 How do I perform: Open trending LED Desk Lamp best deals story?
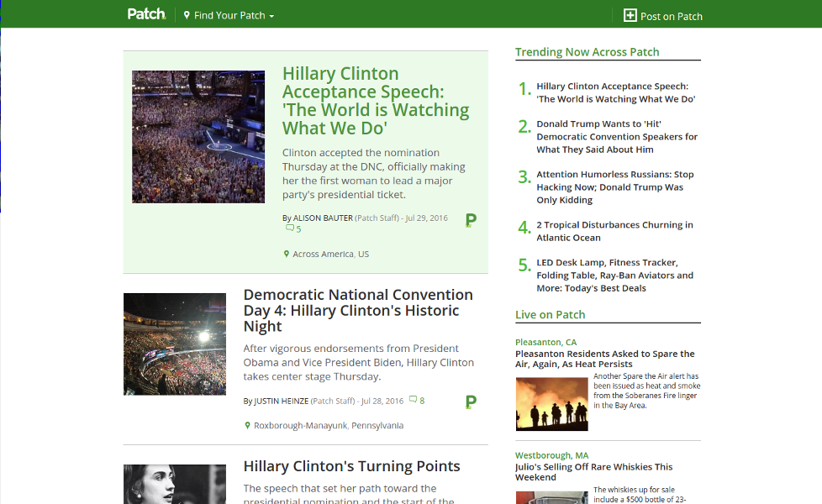614,275
